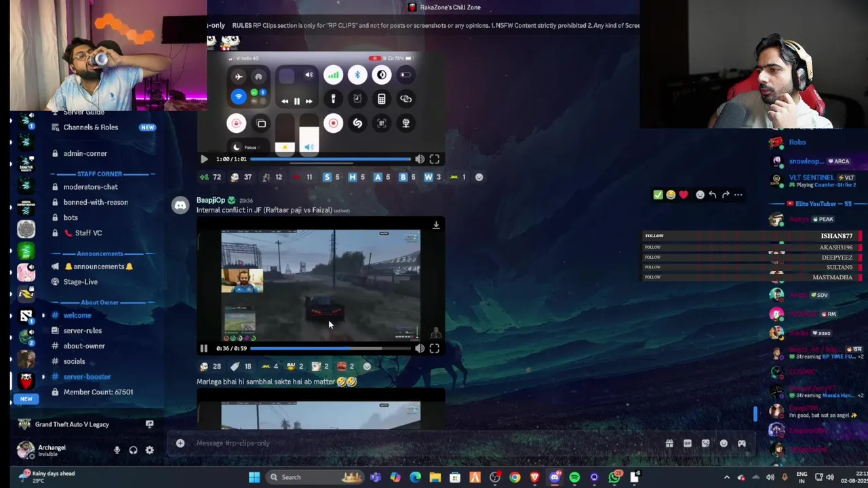This screenshot has width=868, height=488.
Task: Open the announcements channel
Action: coord(98,266)
